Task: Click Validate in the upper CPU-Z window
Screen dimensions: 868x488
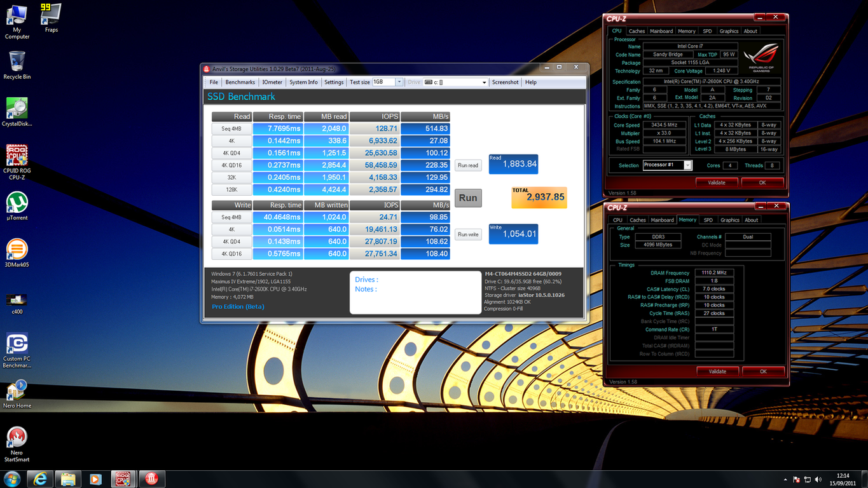Action: point(717,182)
